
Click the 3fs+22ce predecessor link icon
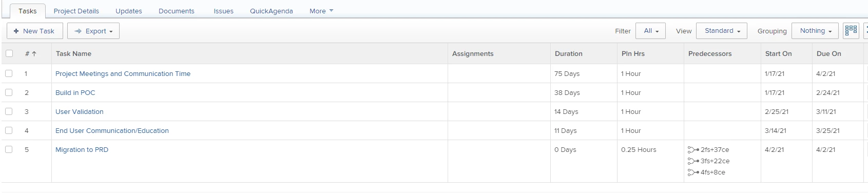point(693,161)
